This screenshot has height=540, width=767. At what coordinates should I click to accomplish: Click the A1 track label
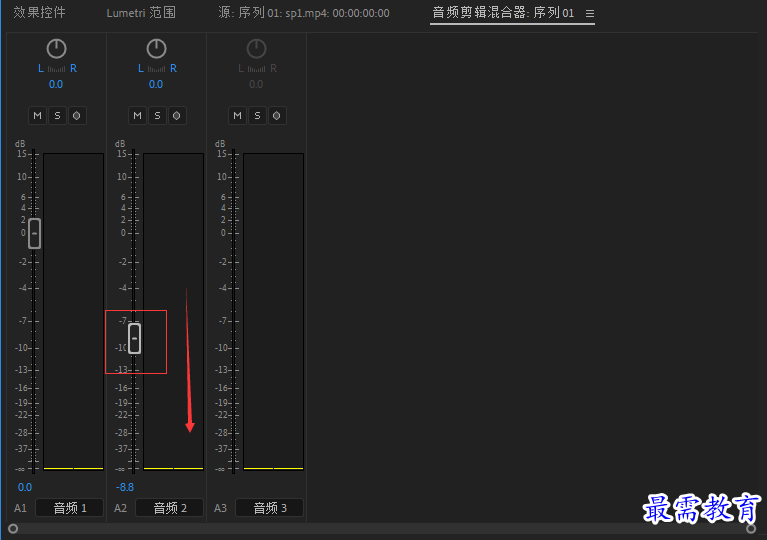21,508
